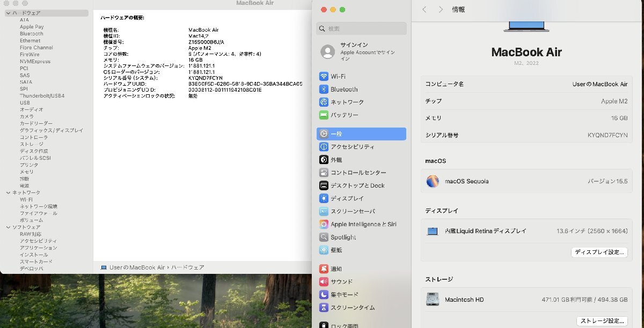Select オーディオ in the hardware list

pyautogui.click(x=31, y=110)
